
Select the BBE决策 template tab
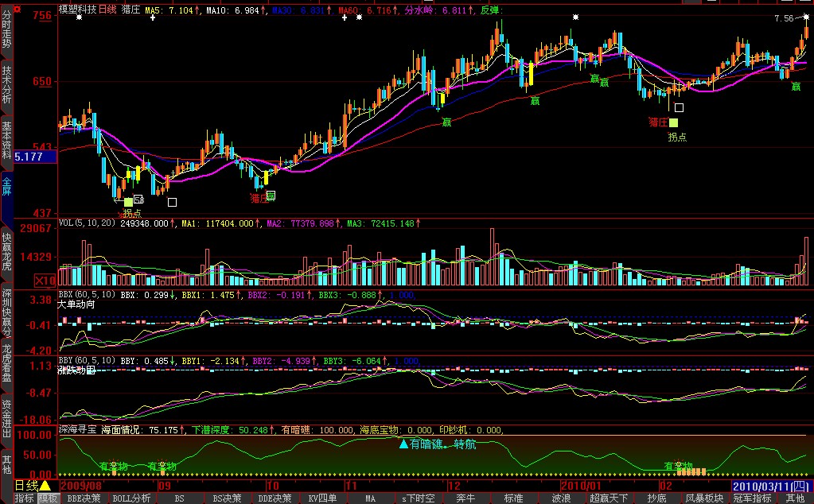point(84,498)
